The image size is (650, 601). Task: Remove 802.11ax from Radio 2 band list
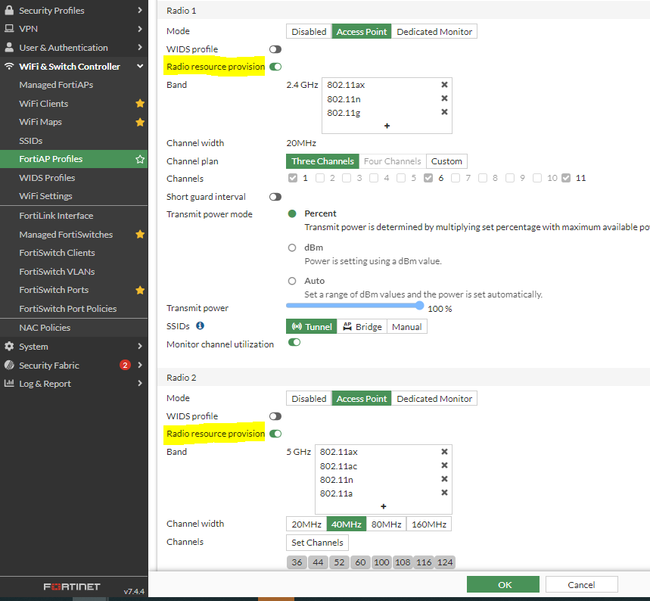[x=444, y=451]
